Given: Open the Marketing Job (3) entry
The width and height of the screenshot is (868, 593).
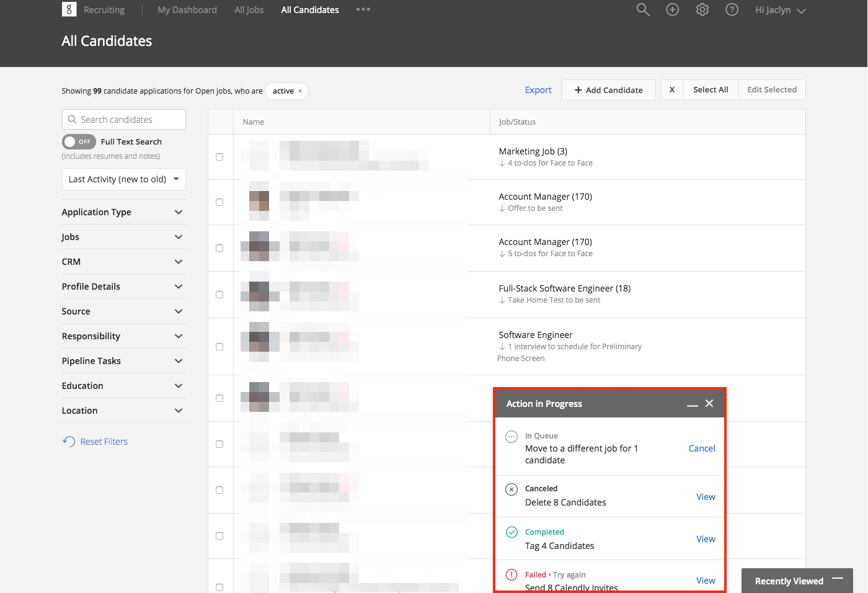Looking at the screenshot, I should 533,151.
